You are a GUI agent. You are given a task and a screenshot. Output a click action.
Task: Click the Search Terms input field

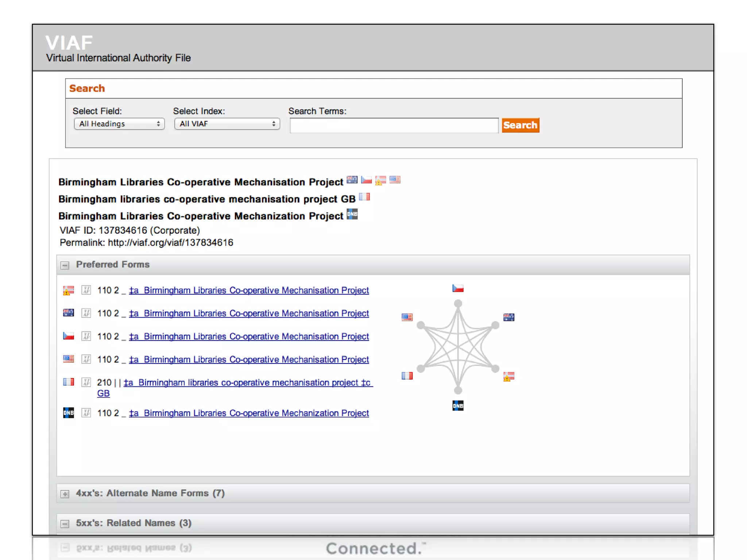(394, 125)
